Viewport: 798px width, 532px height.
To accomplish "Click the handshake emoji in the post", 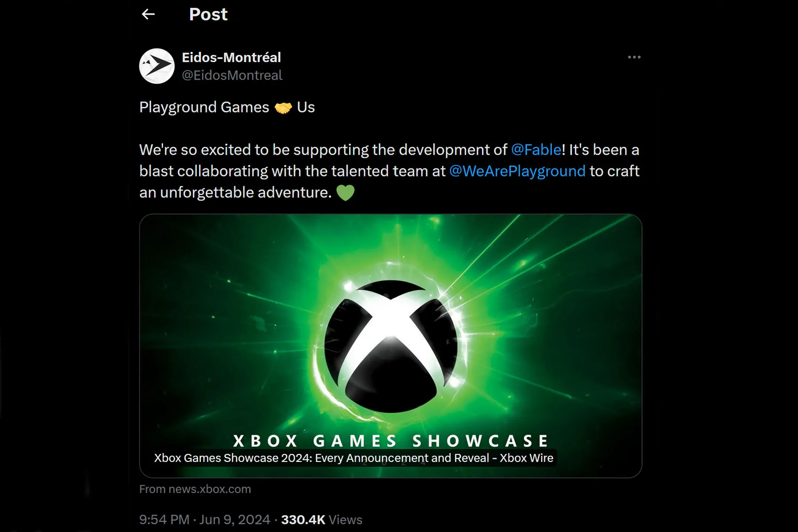I will (x=283, y=108).
